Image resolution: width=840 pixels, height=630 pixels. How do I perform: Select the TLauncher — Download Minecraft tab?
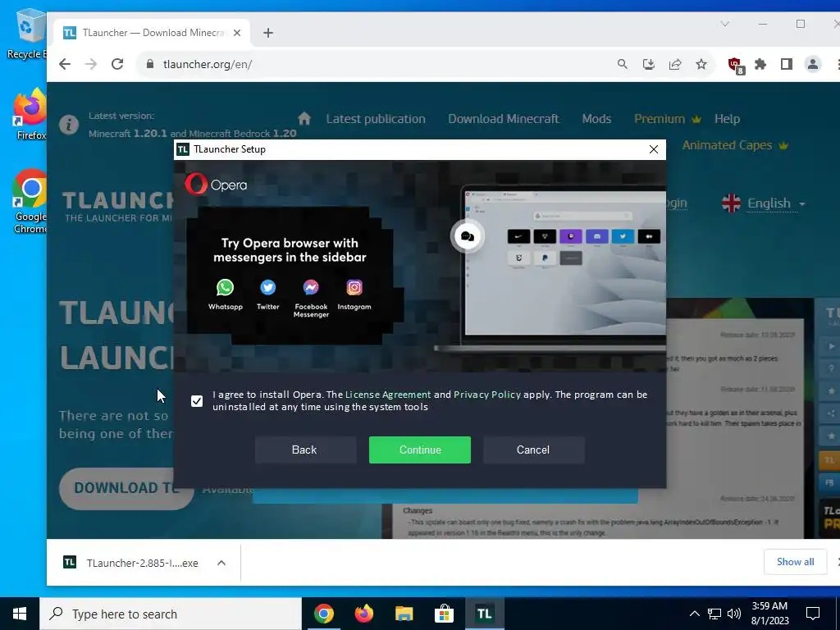(x=152, y=33)
